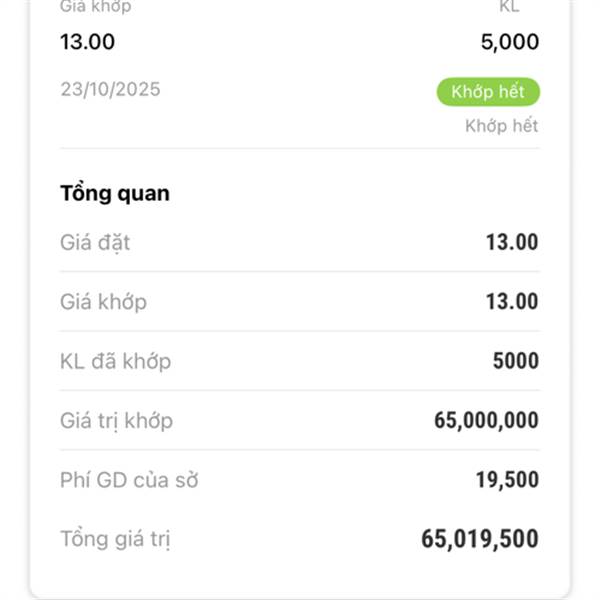Click the "KL đã khớp" row label
Viewport: 600px width, 600px height.
pos(115,361)
